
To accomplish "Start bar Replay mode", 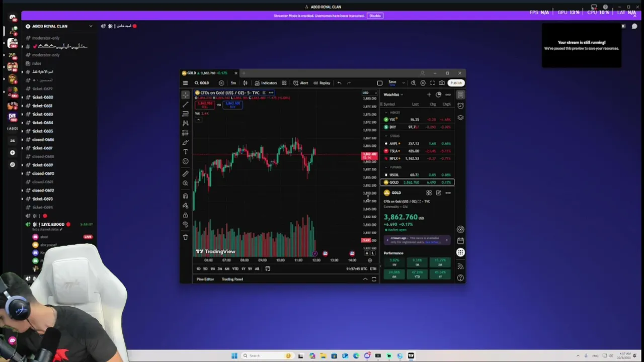I will click(322, 83).
